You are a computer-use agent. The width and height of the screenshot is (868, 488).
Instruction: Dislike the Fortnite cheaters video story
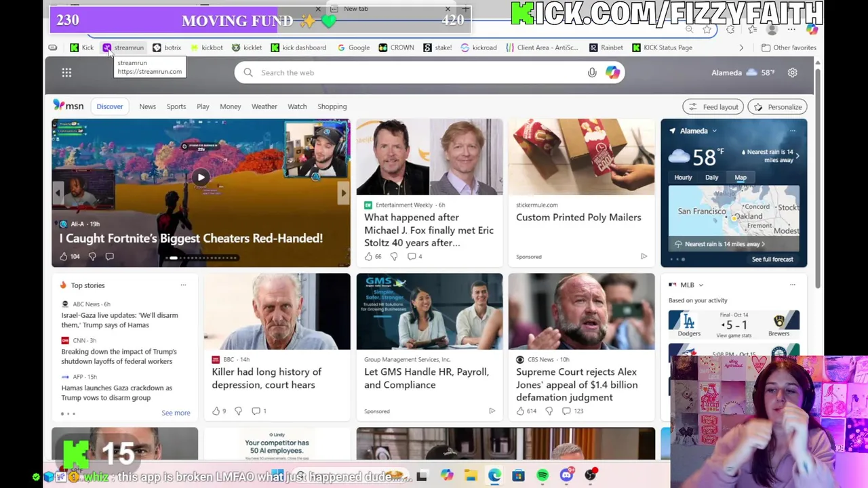pos(92,256)
